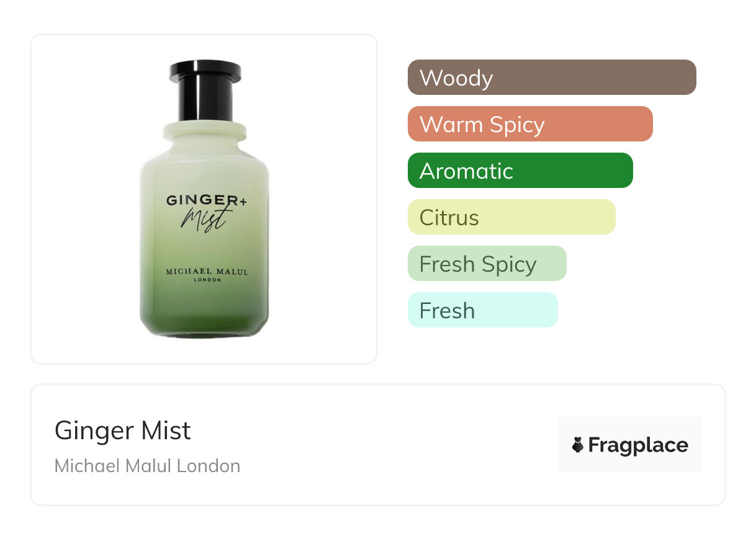Click the Woody label text
Screen dimensions: 756x536
456,78
